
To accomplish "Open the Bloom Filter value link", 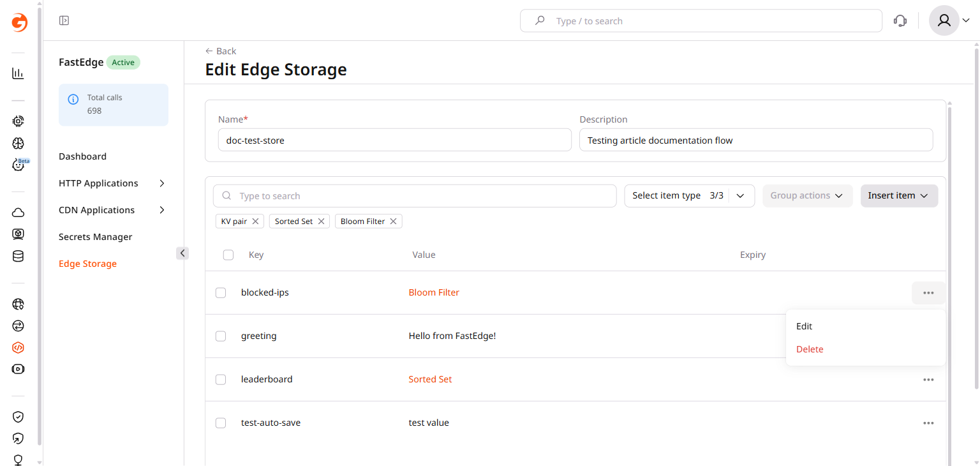I will [x=434, y=292].
